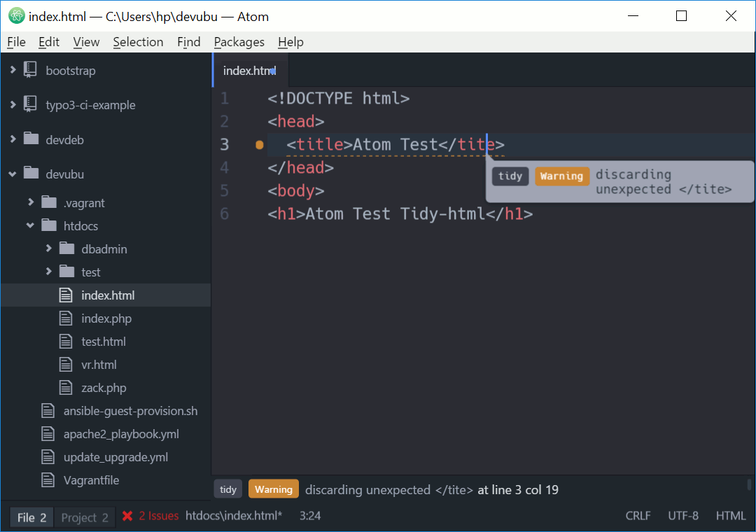Click the file icon next to Vagrantfile

(48, 479)
